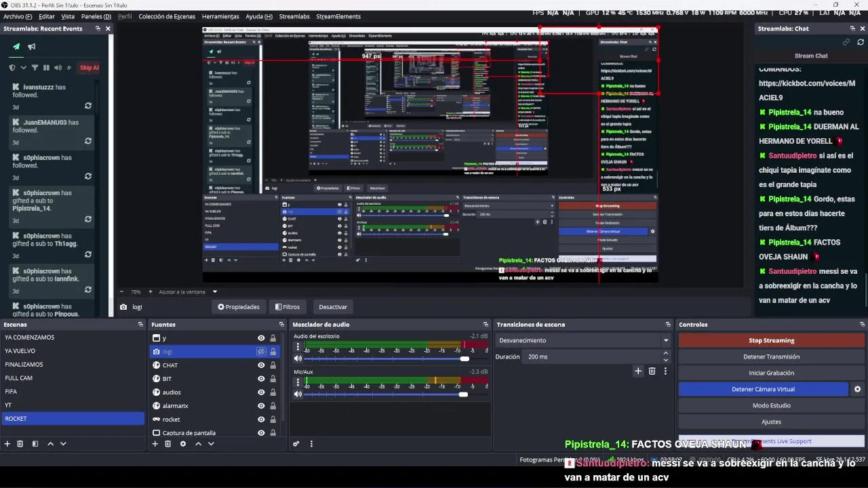Open Ajustes settings
Screen dimensions: 868x488
click(x=771, y=422)
